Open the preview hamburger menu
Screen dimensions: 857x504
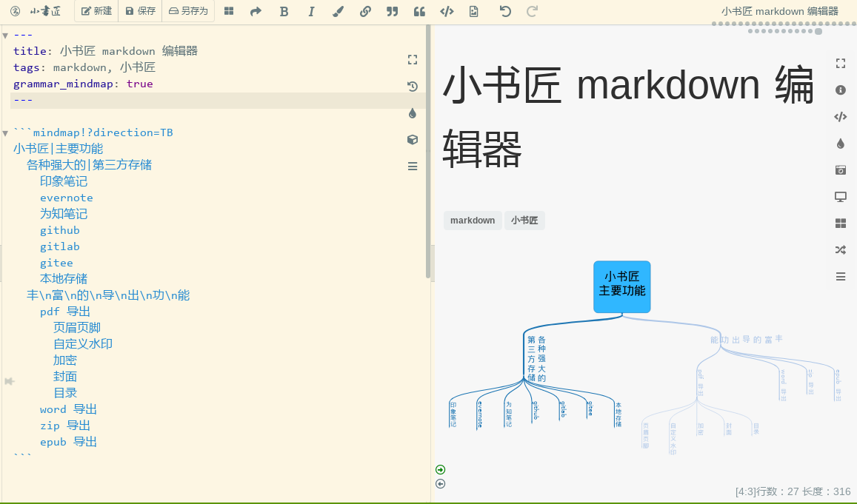click(841, 277)
